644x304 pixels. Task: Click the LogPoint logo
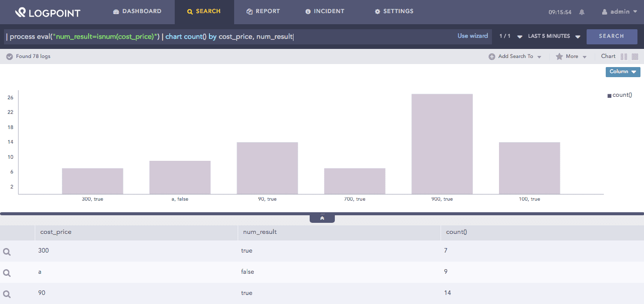(47, 12)
